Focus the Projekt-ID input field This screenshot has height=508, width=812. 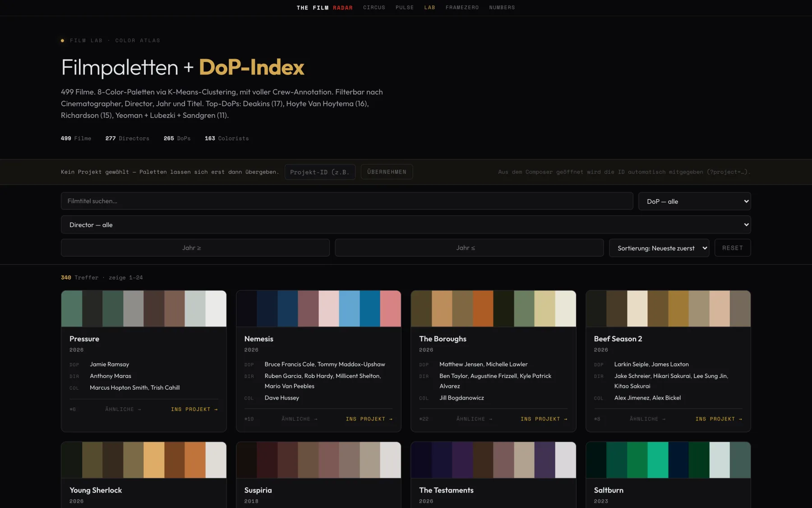pos(320,172)
